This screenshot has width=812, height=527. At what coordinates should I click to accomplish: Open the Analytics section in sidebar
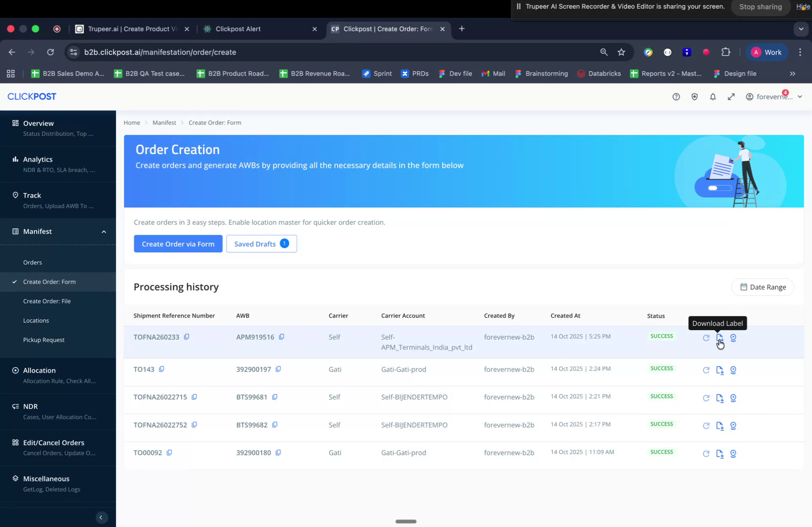click(38, 159)
